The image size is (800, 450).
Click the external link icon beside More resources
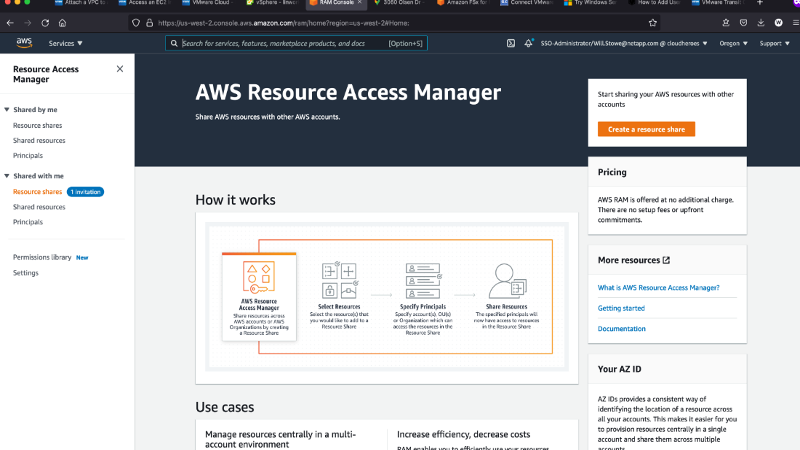click(x=666, y=260)
